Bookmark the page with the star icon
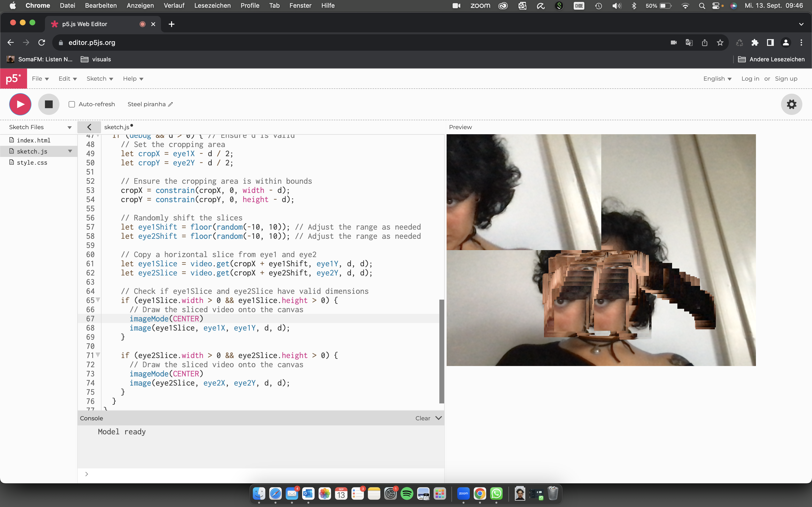The width and height of the screenshot is (812, 507). [720, 42]
